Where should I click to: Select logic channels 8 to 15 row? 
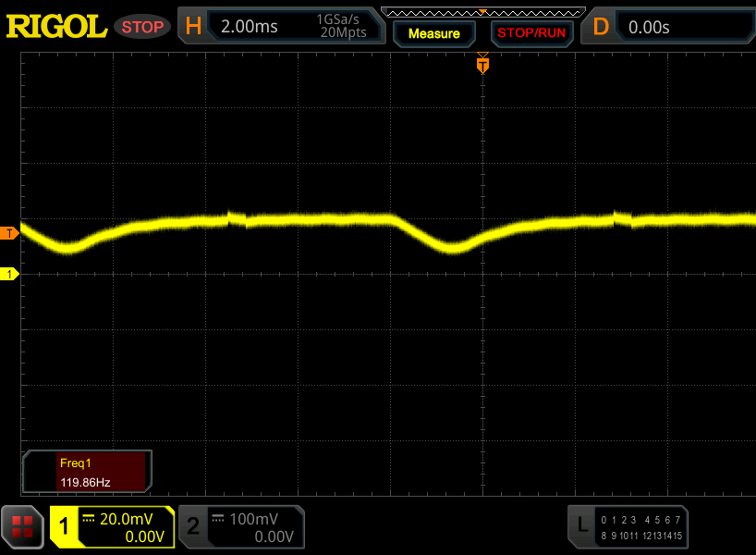point(641,536)
